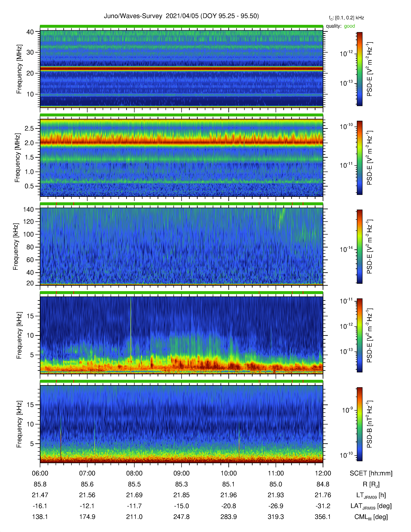Viewport: 411px width, 532px height.
Task: Click the 140 kHz tick label
Action: point(28,209)
